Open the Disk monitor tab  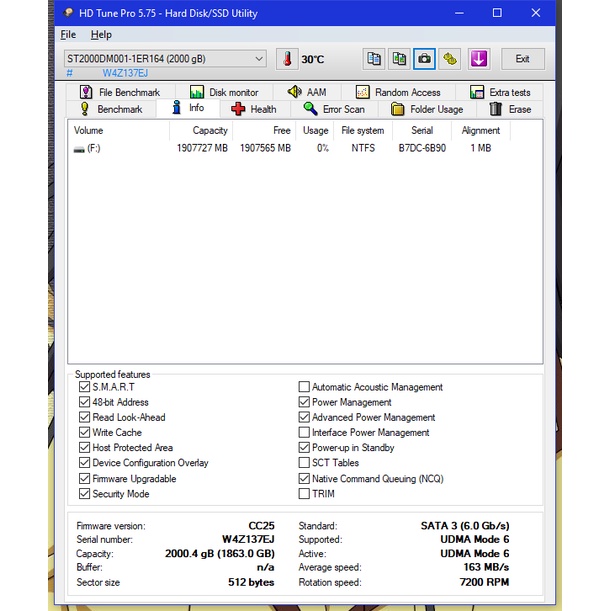click(x=224, y=92)
